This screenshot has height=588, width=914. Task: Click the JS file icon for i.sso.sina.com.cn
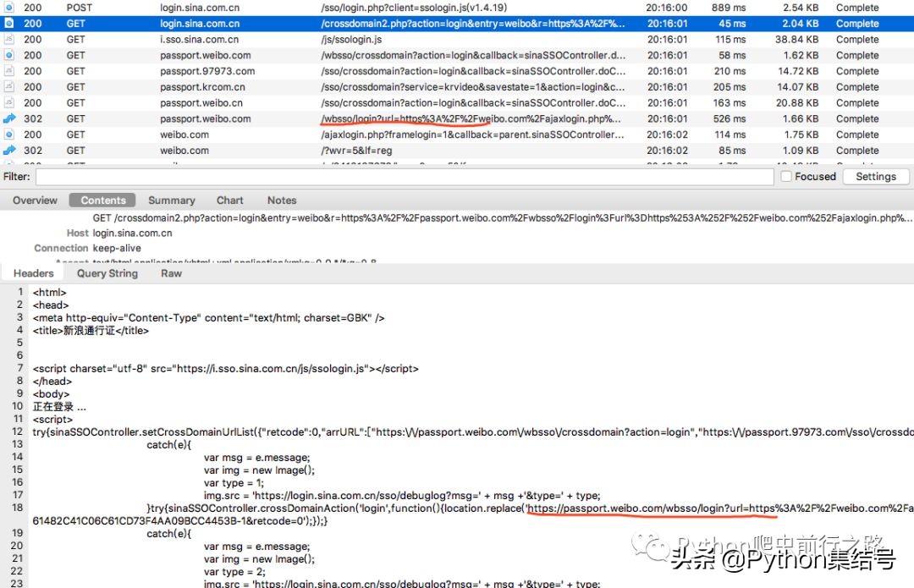[x=8, y=40]
